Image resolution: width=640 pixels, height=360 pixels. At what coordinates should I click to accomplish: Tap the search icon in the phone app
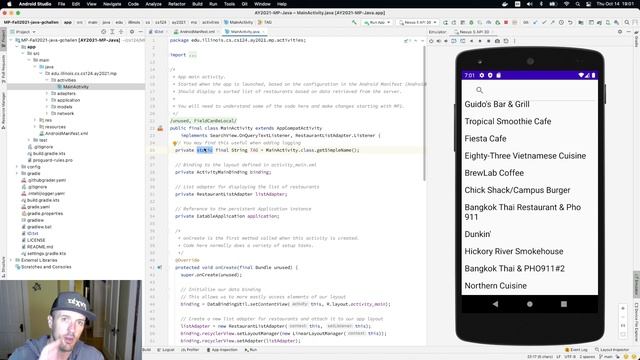coord(480,90)
